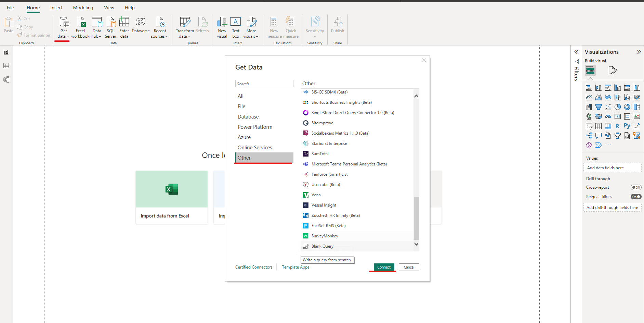Select the Python visual
Screen dimensions: 644x323
click(627, 126)
